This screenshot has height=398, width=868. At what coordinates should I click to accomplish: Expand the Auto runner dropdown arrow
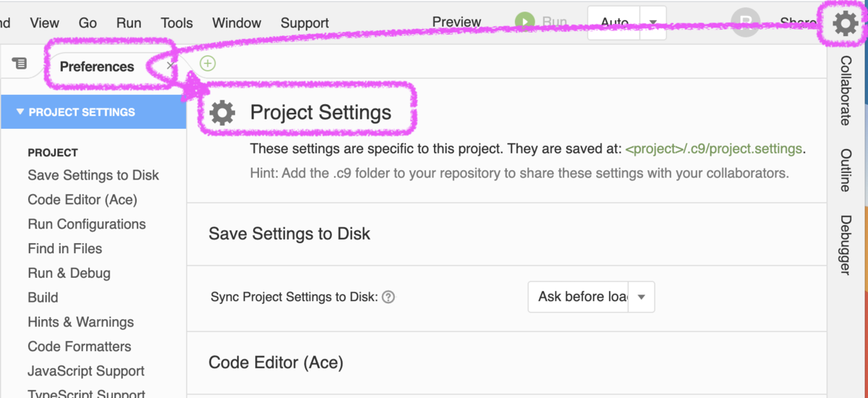[653, 23]
